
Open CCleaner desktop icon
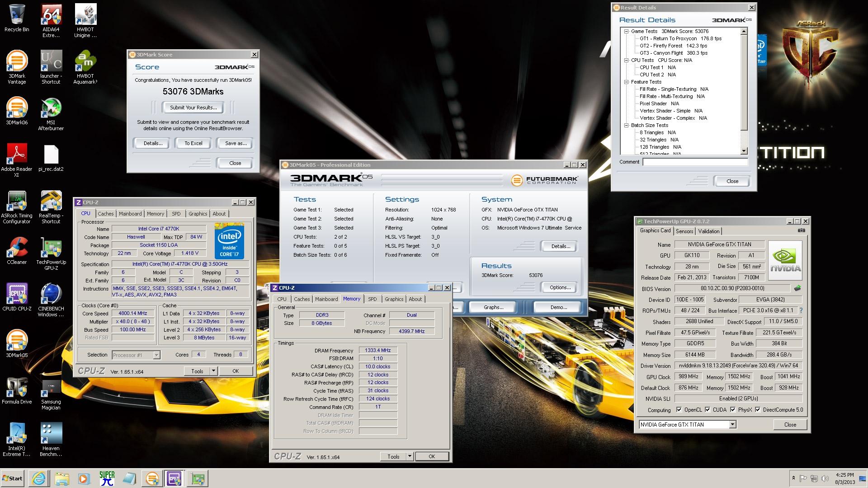(x=17, y=250)
